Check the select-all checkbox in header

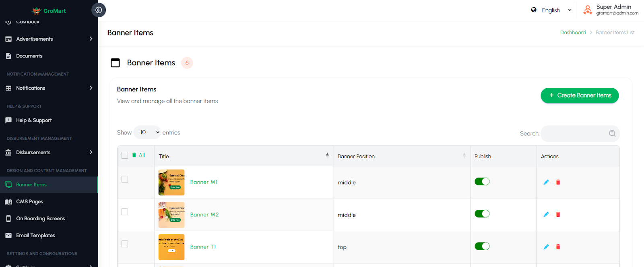pyautogui.click(x=125, y=155)
